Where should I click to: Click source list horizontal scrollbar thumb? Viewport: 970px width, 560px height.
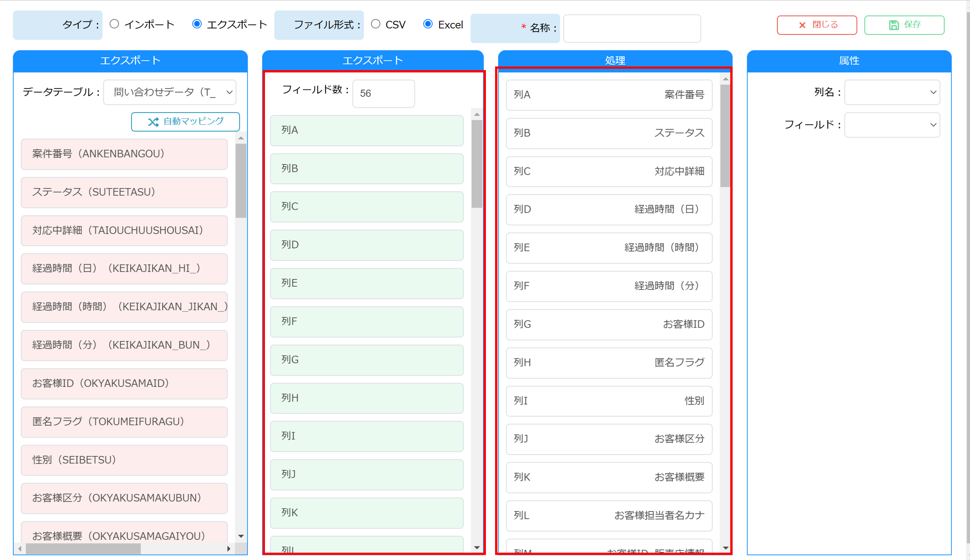[83, 549]
